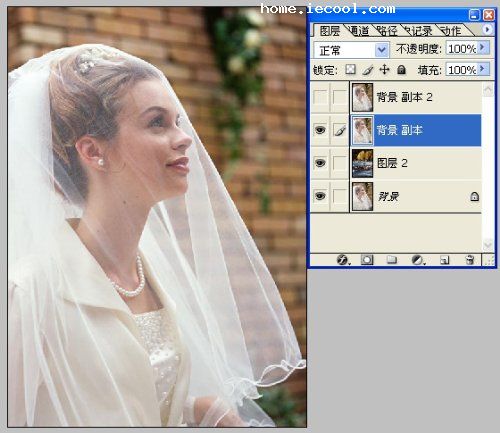Select the 图层 2 layer thumbnail

click(363, 163)
